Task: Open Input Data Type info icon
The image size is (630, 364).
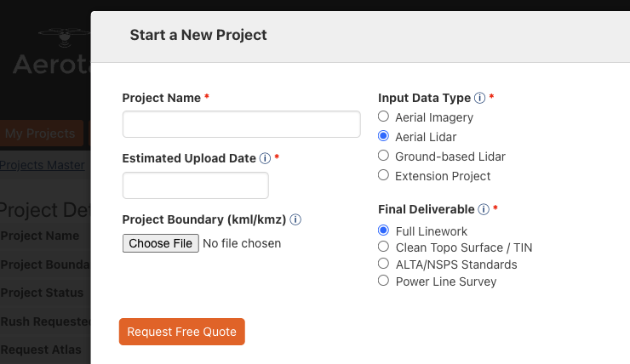Action: tap(479, 98)
